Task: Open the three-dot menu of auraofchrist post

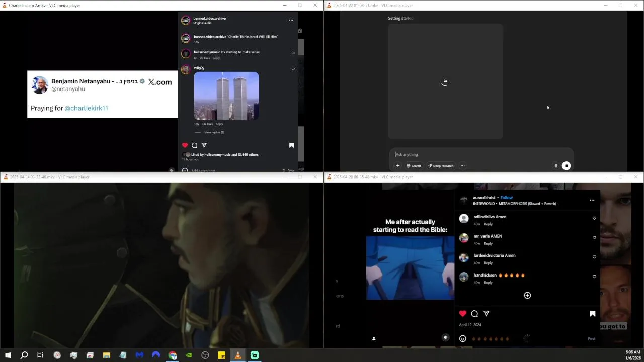Action: click(592, 200)
